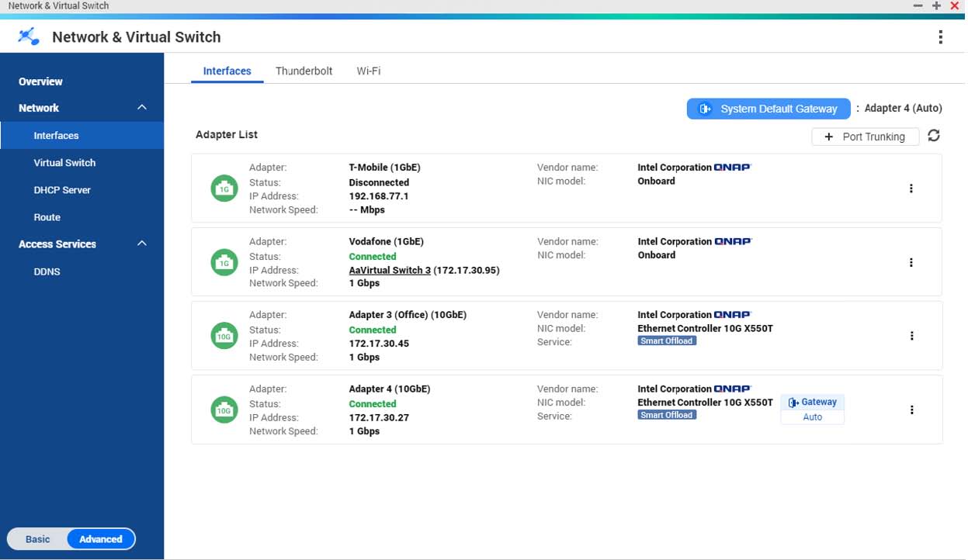968x560 pixels.
Task: Click the Smart Offload badge on Adapter 4
Action: pos(667,415)
